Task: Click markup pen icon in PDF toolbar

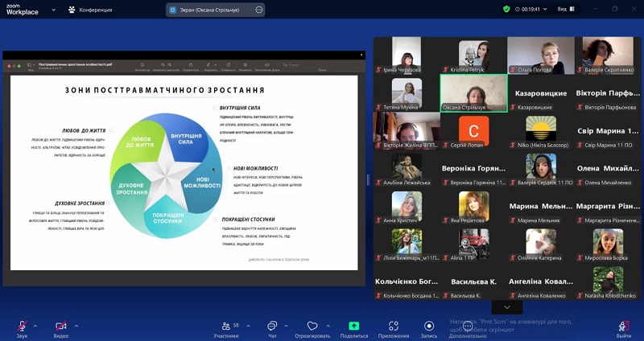Action: pyautogui.click(x=208, y=65)
